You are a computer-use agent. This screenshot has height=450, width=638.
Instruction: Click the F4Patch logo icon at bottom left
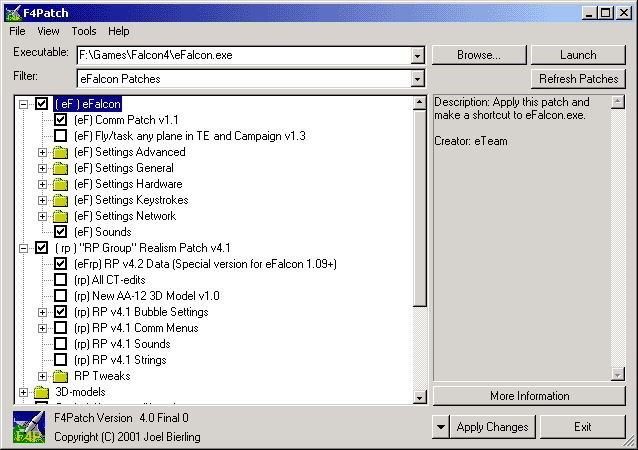28,428
